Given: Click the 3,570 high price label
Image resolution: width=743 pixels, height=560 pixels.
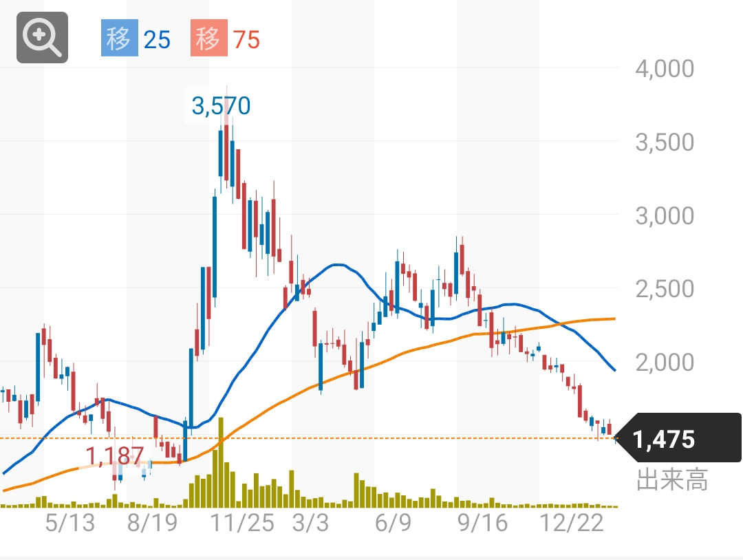Looking at the screenshot, I should pyautogui.click(x=221, y=106).
